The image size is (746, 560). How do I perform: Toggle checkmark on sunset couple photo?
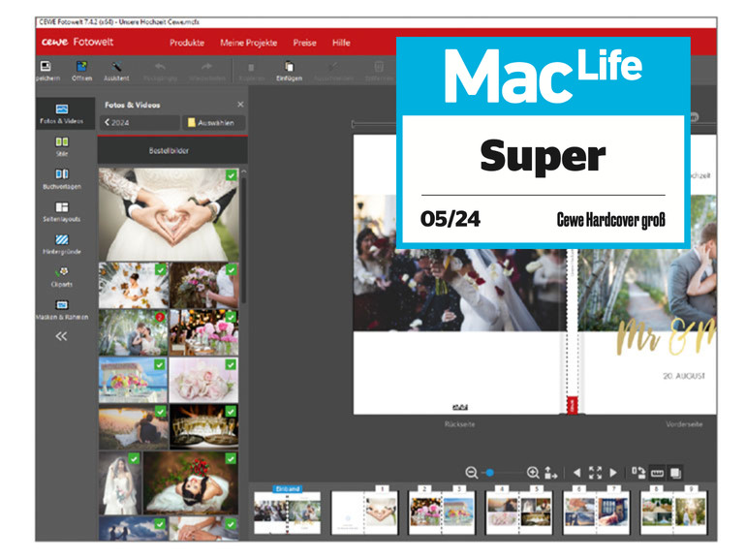(161, 412)
